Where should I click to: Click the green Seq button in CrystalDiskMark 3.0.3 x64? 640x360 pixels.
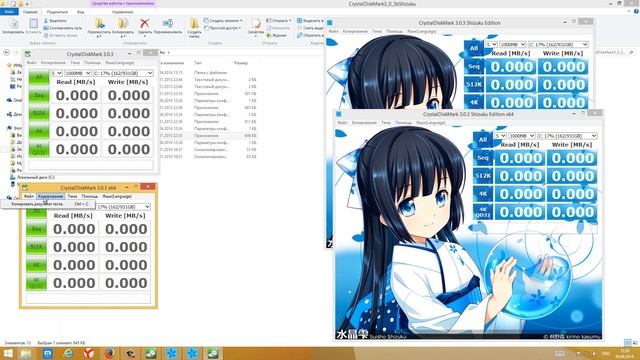tap(36, 229)
